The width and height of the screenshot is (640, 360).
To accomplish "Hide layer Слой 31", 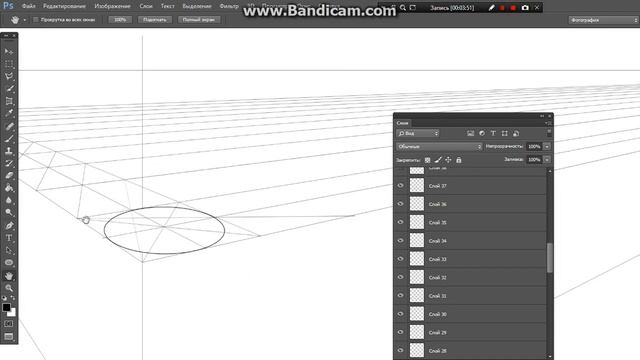I will pos(401,296).
